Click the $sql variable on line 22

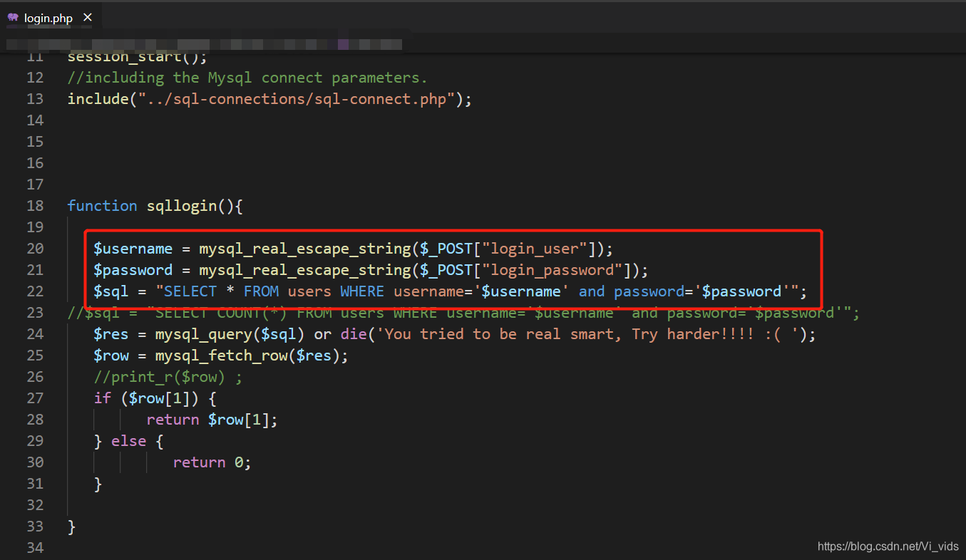(111, 291)
